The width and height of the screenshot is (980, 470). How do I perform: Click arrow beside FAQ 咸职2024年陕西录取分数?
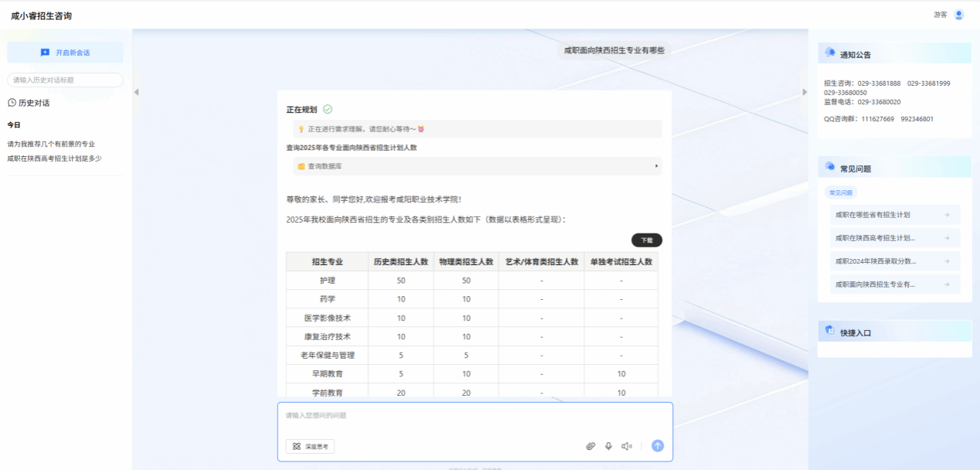(x=947, y=261)
